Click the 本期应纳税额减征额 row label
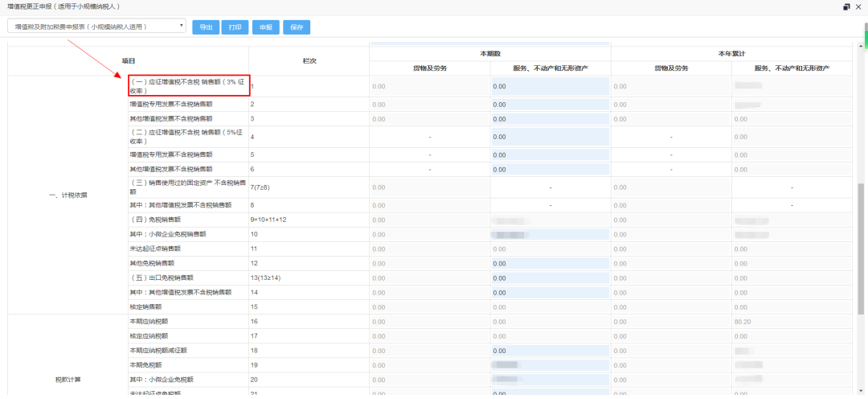The width and height of the screenshot is (868, 399). (158, 350)
